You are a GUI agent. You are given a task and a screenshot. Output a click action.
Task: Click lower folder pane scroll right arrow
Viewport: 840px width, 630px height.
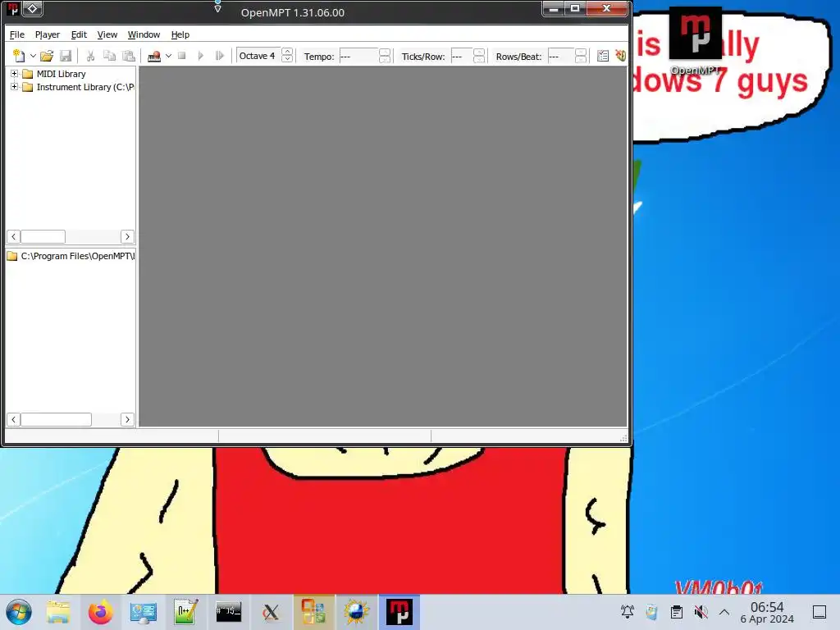(x=127, y=419)
